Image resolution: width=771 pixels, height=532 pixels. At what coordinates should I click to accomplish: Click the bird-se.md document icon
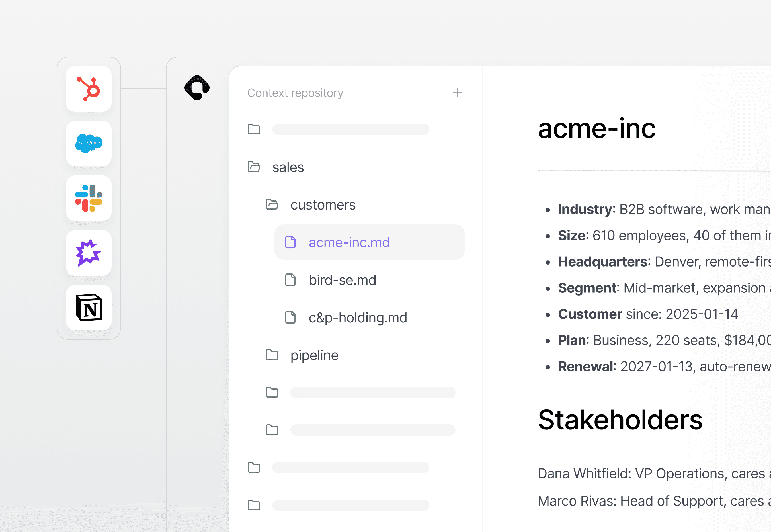click(290, 280)
